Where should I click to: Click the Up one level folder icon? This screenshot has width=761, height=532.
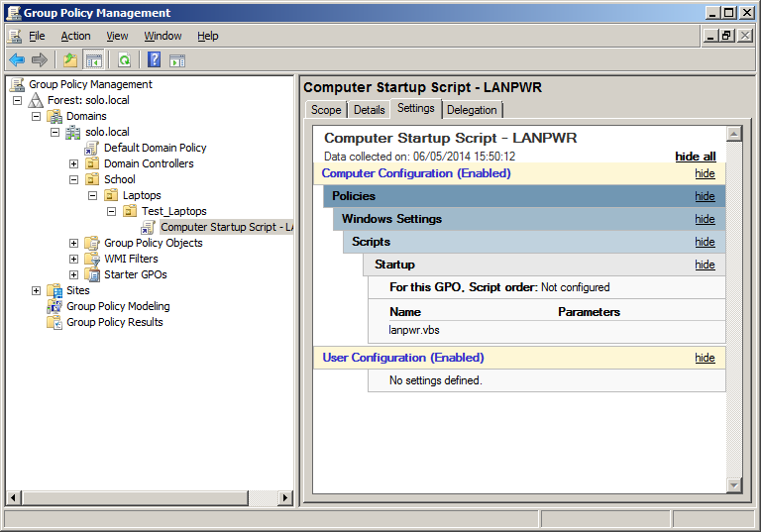pos(70,60)
